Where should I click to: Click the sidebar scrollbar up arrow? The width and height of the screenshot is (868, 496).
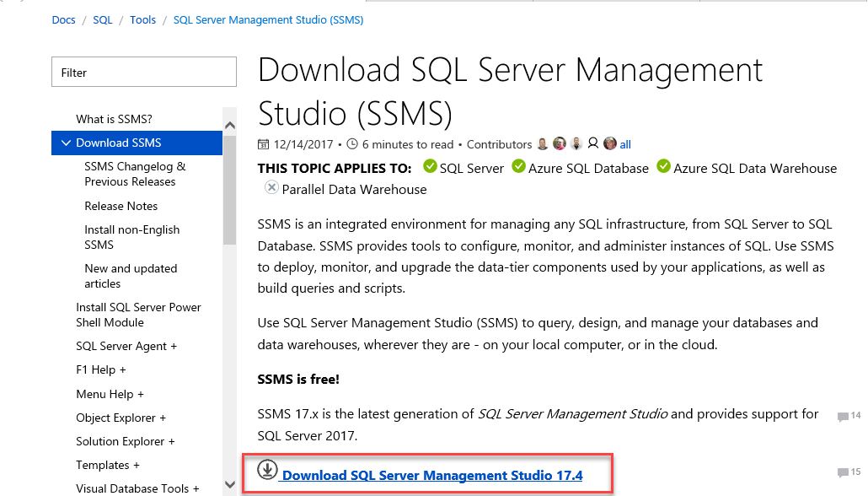click(230, 125)
